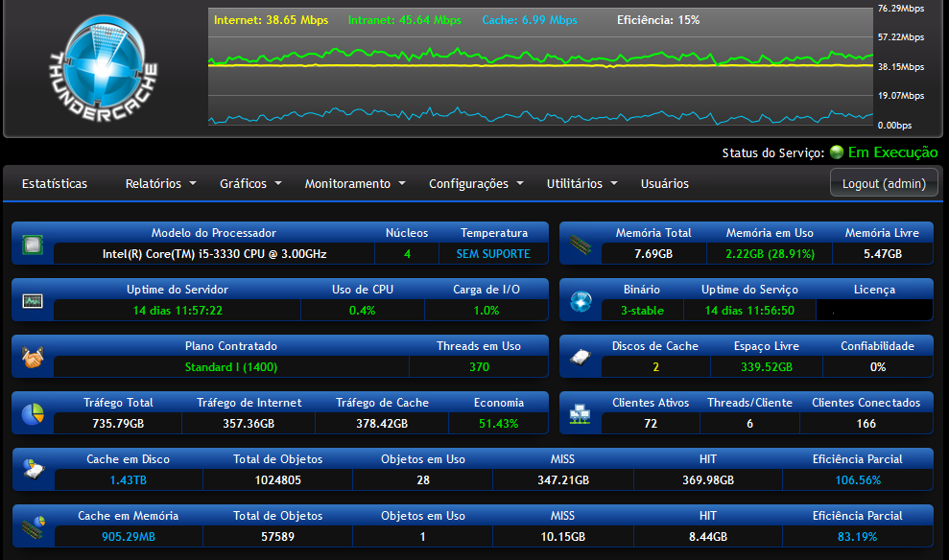Click the traffic pie chart icon
The height and width of the screenshot is (560, 949).
click(x=33, y=414)
